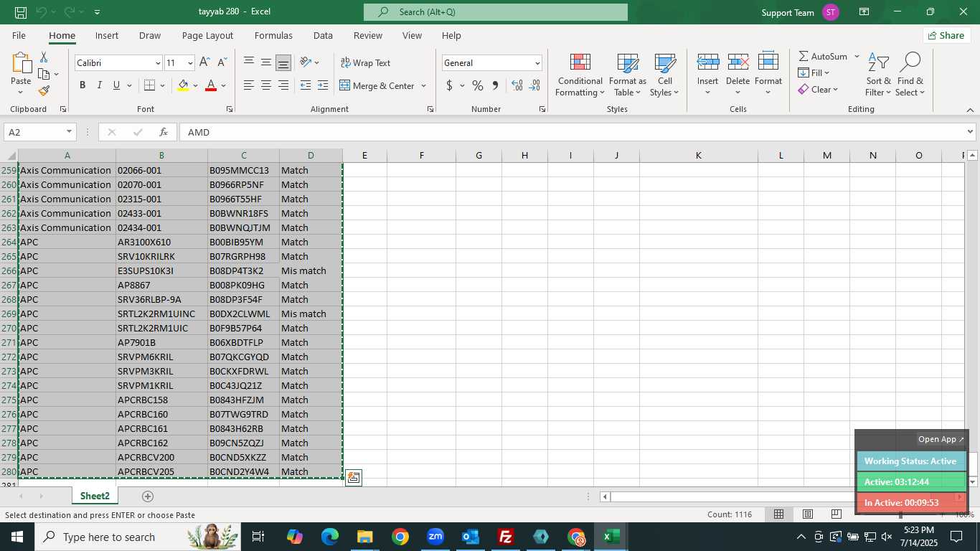Image resolution: width=980 pixels, height=551 pixels.
Task: Increase font size with larger A
Action: click(204, 62)
